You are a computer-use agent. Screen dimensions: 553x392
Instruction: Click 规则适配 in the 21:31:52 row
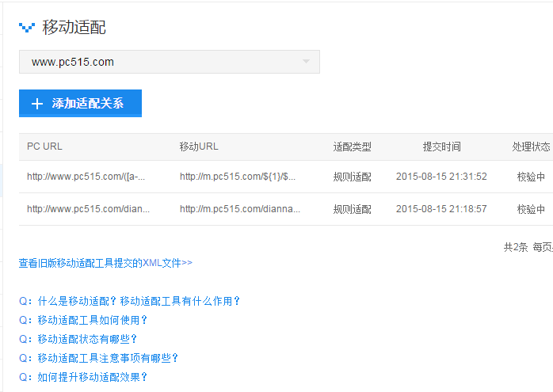point(352,177)
